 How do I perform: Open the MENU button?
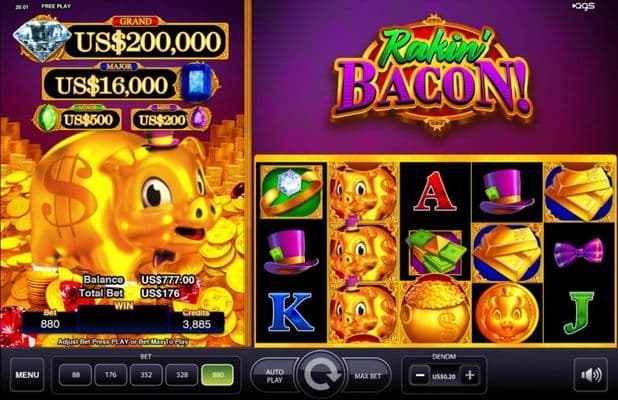pos(27,374)
